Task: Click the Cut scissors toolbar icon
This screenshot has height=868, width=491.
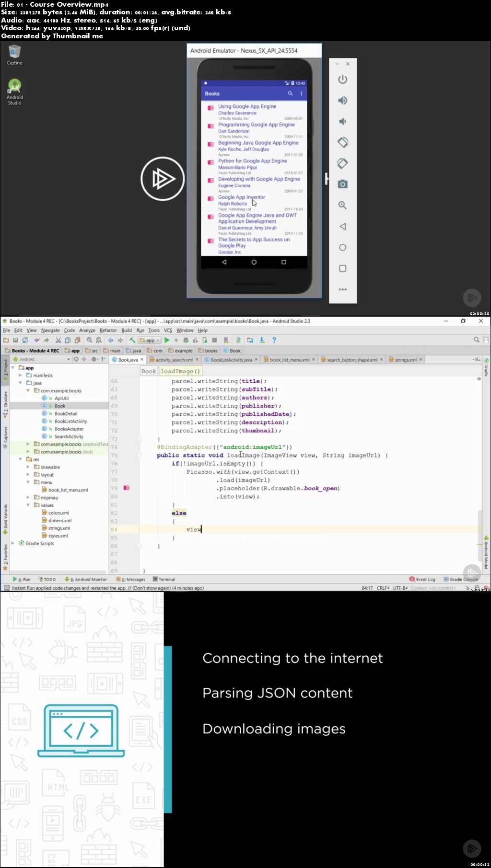Action: (58, 340)
